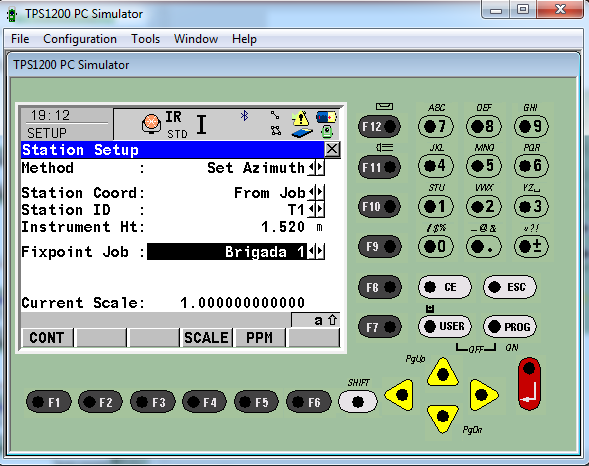Viewport: 589px width, 466px height.
Task: Click the left arrow key
Action: [x=400, y=395]
